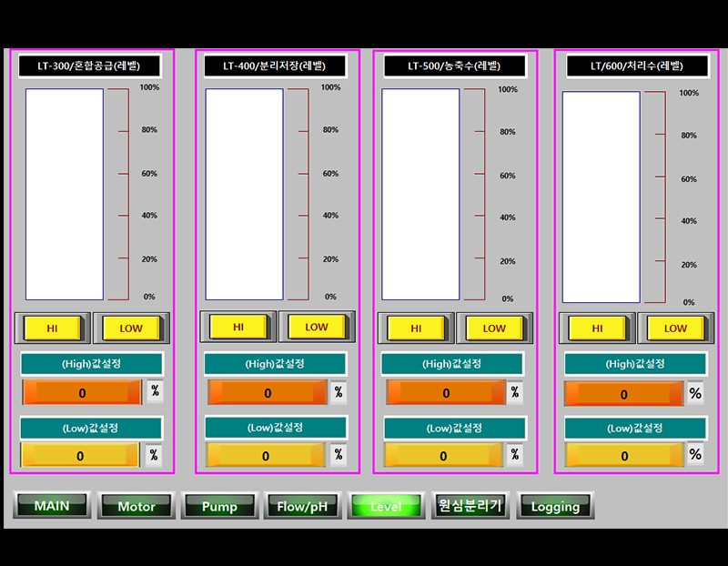Select LT-500 Low setpoint yellow field
This screenshot has height=566, width=728.
[x=444, y=456]
